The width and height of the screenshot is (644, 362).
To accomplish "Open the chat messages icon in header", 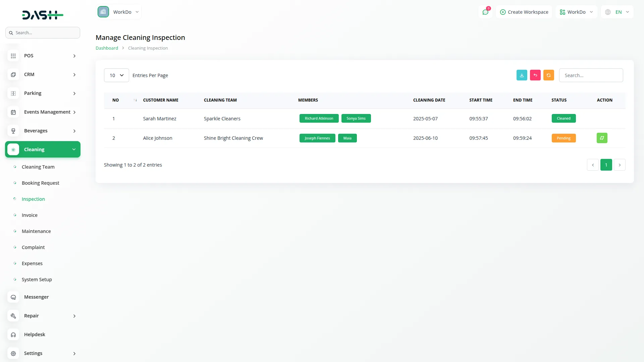I will coord(485,12).
